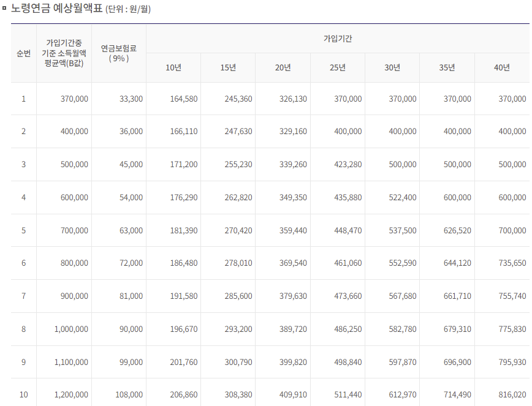The image size is (532, 406).
Task: Click the 순번 column header
Action: coord(23,53)
